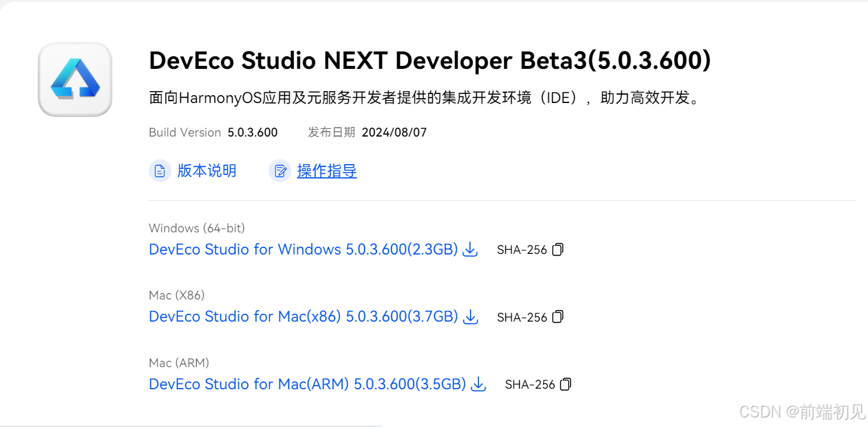The height and width of the screenshot is (427, 868).
Task: Click the Windows (64-bit) platform label
Action: click(x=197, y=228)
